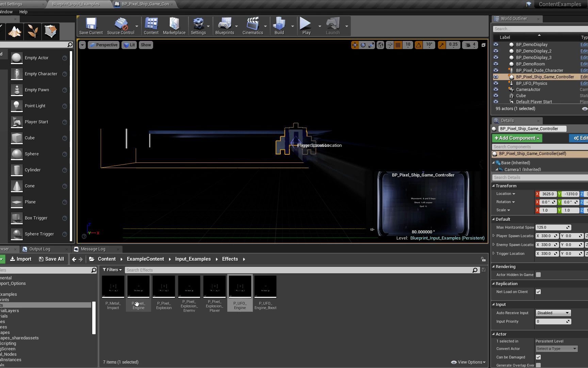Select the P_Metal_Impact asset thumbnail
The height and width of the screenshot is (368, 588).
click(113, 287)
